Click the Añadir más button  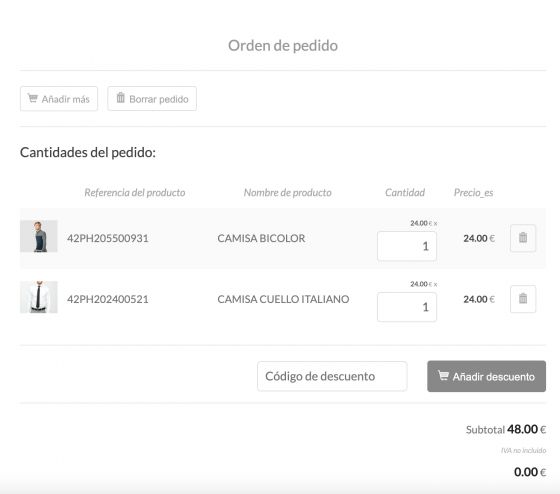[59, 99]
